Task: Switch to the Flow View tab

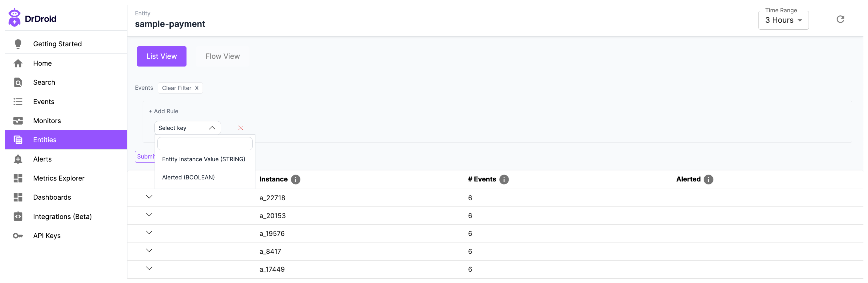Action: tap(222, 56)
